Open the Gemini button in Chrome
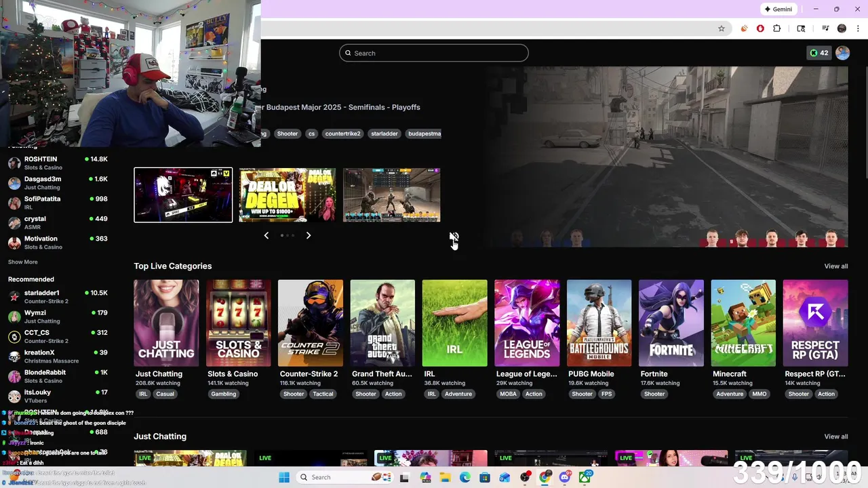The height and width of the screenshot is (488, 868). 778,9
